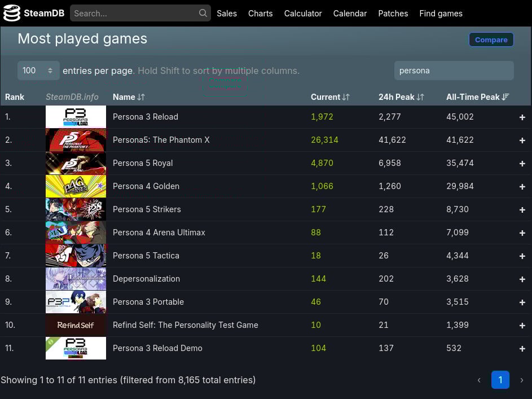The height and width of the screenshot is (399, 532).
Task: Select page 1 in pagination
Action: 500,380
